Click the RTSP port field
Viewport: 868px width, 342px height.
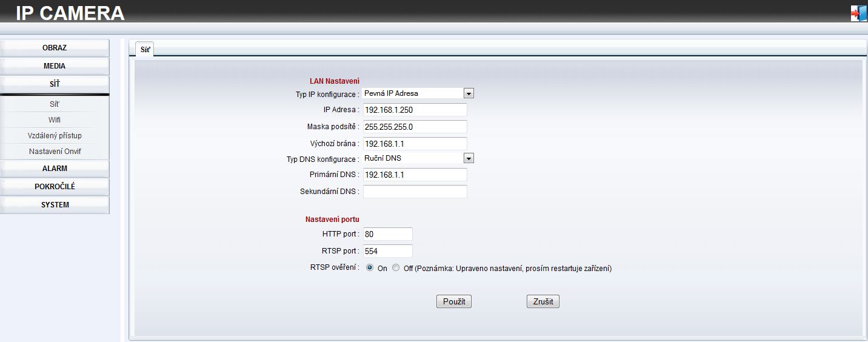[x=387, y=251]
